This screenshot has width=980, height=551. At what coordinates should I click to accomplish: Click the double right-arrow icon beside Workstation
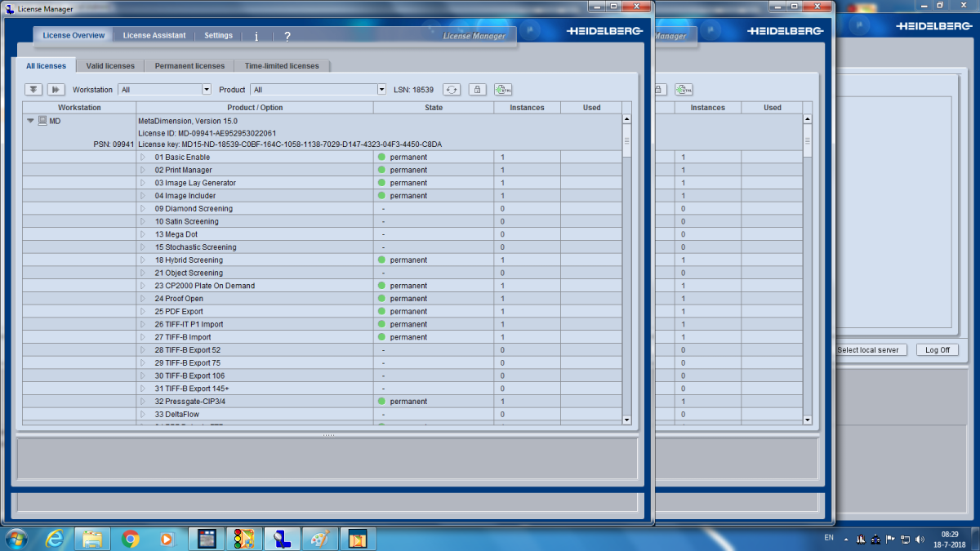point(56,90)
